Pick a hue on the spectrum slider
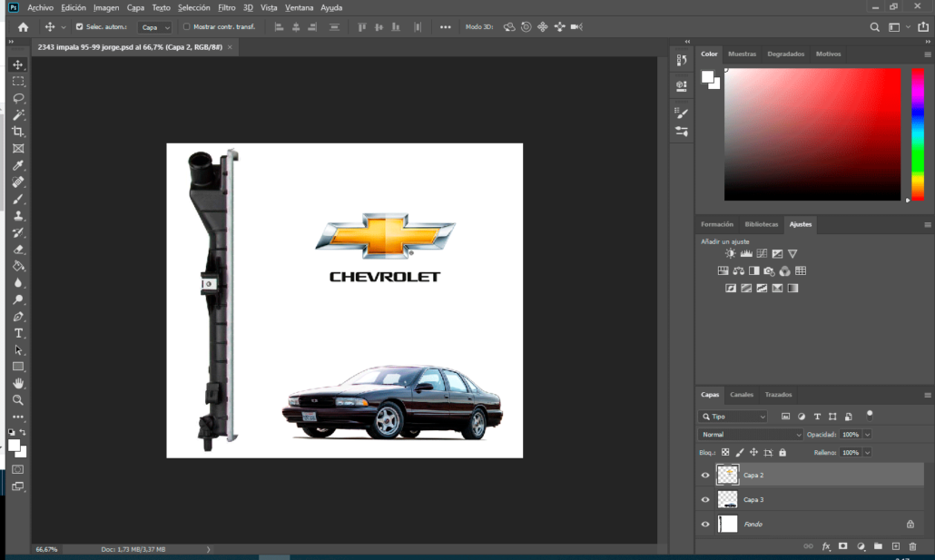 coord(918,134)
